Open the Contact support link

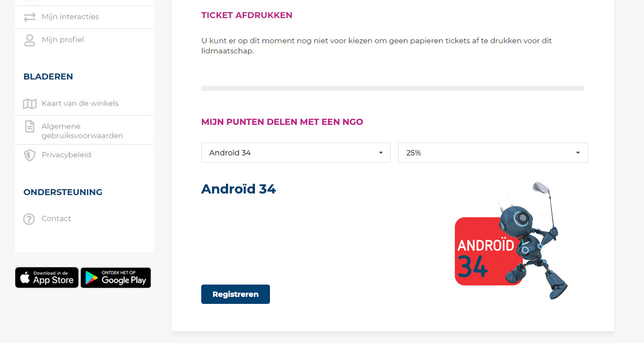pos(56,219)
